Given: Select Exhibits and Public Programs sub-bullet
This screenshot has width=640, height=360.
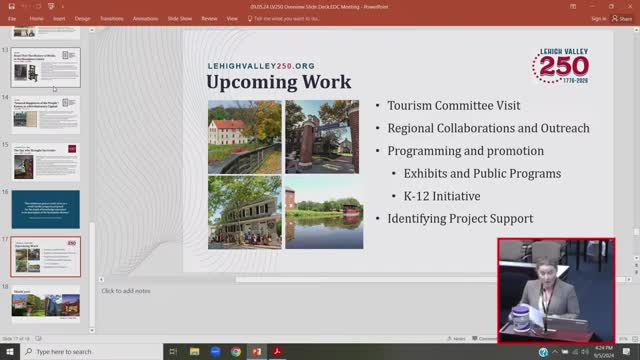Looking at the screenshot, I should pyautogui.click(x=482, y=173).
